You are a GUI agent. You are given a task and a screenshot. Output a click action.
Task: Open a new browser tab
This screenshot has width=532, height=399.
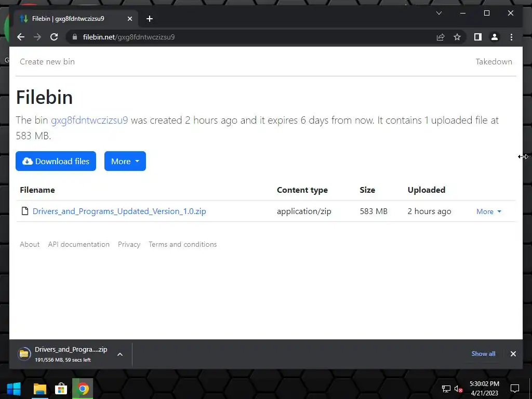tap(149, 19)
